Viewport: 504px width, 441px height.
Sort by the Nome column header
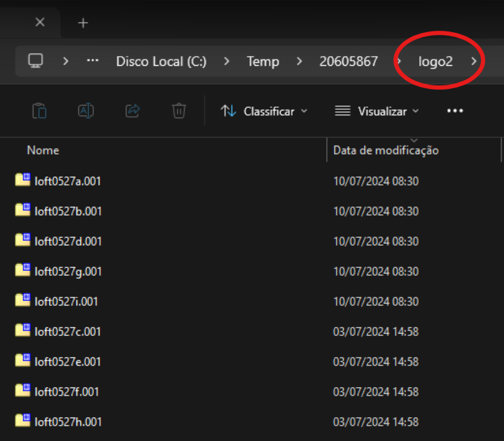43,150
